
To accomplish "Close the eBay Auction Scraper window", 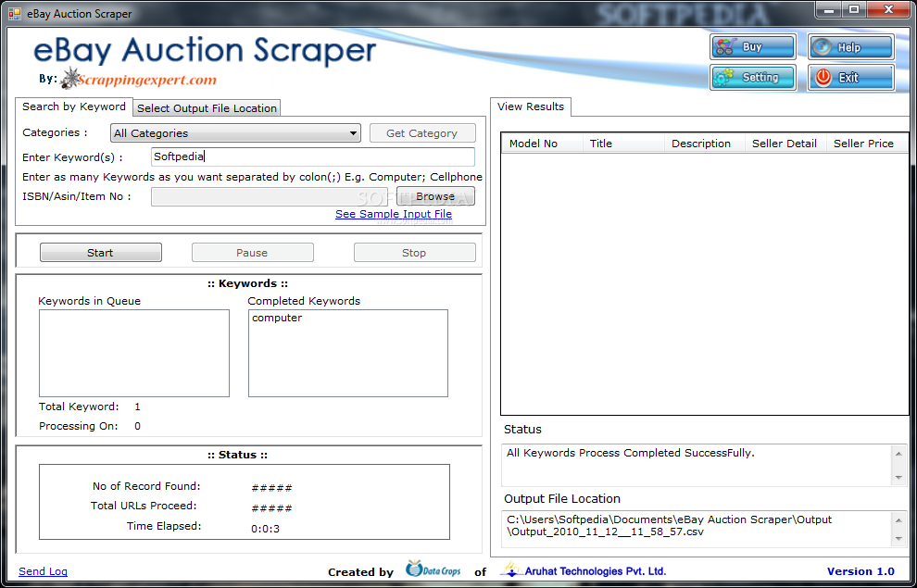I will pyautogui.click(x=889, y=10).
